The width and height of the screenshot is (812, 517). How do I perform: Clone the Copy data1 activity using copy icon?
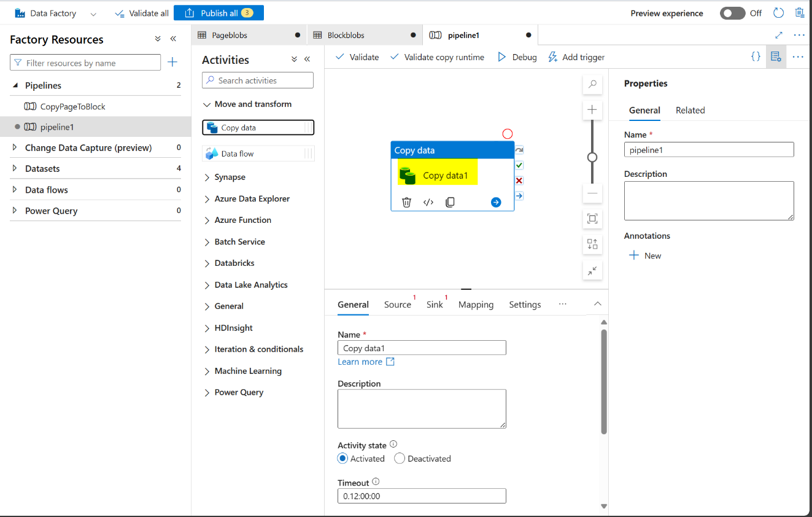[x=450, y=202]
